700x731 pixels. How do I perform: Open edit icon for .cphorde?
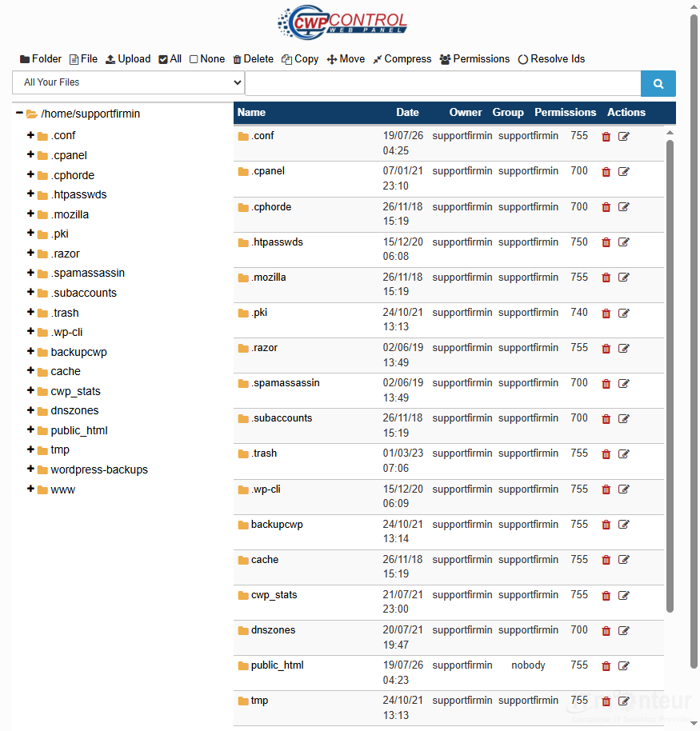click(623, 207)
